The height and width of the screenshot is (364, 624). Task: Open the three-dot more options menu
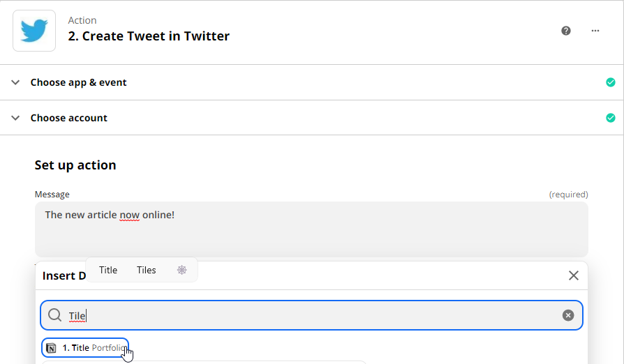pos(595,31)
